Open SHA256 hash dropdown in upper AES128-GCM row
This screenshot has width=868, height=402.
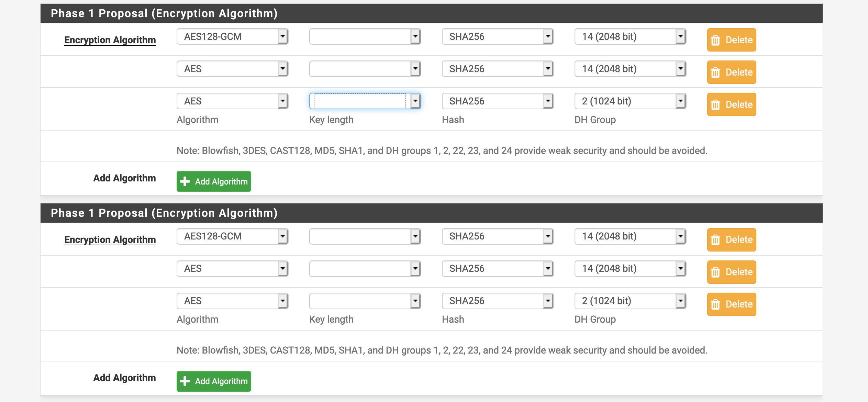click(x=498, y=36)
